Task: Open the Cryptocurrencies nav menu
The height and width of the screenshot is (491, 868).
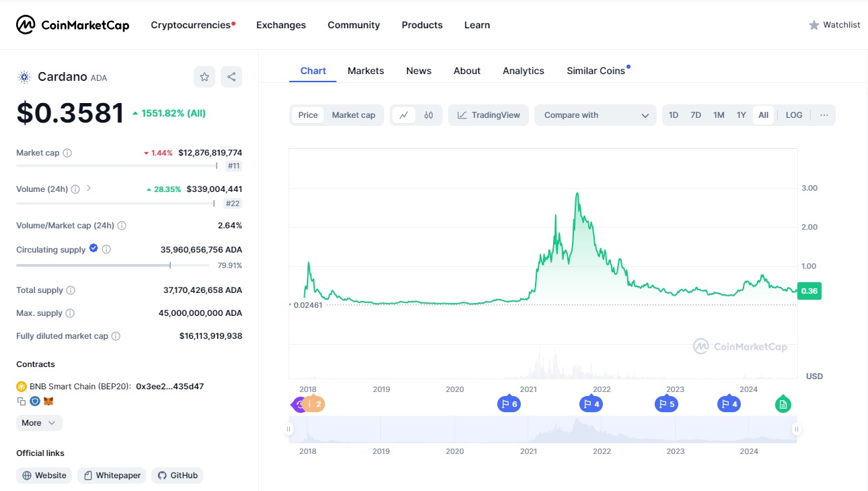Action: (x=192, y=25)
